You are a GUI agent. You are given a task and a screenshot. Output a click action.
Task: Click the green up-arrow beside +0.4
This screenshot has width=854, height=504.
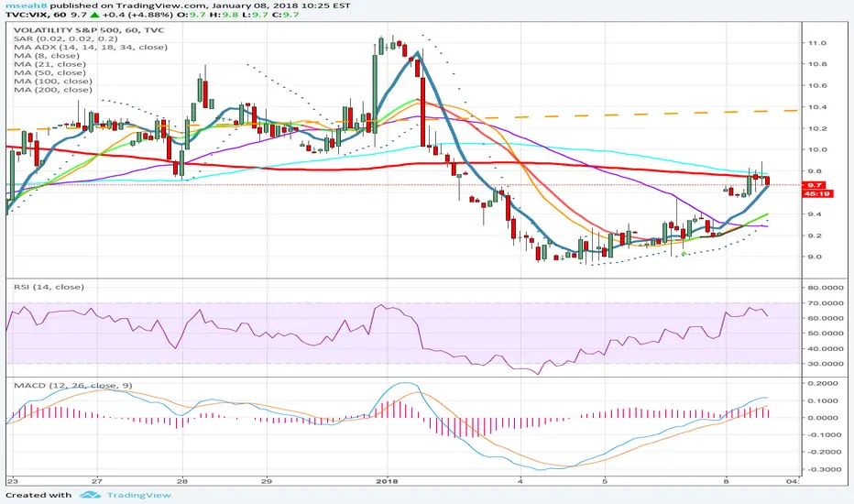[x=94, y=14]
